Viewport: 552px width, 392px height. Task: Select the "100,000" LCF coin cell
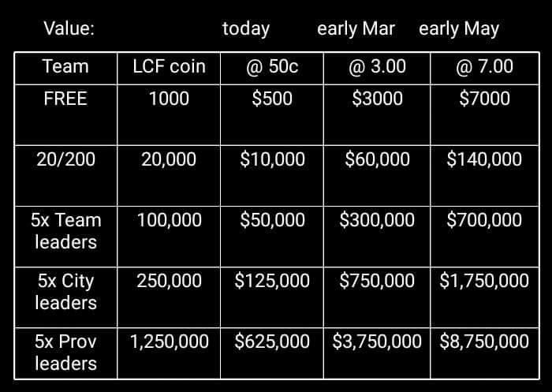(x=169, y=220)
